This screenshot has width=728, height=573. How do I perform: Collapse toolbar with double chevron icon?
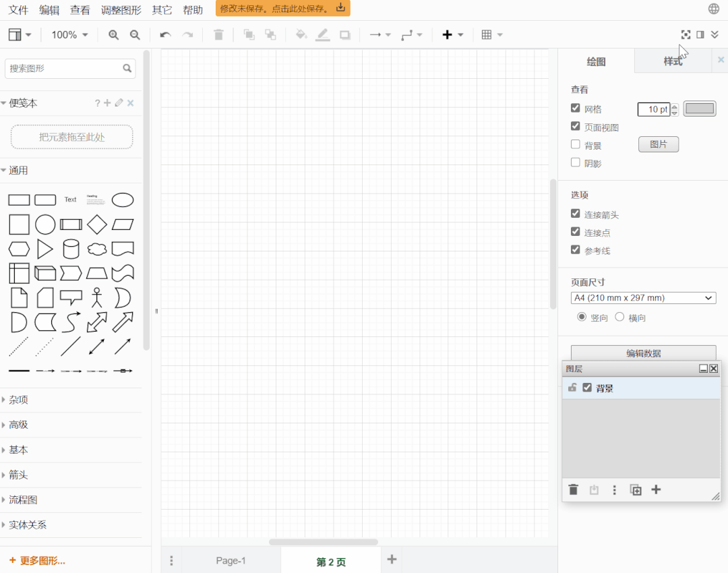[x=715, y=34]
